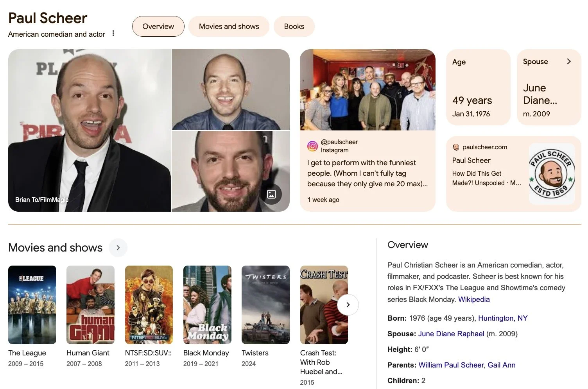The width and height of the screenshot is (588, 389).
Task: Open the three-dot menu beside Paul Scheer
Action: pyautogui.click(x=113, y=33)
